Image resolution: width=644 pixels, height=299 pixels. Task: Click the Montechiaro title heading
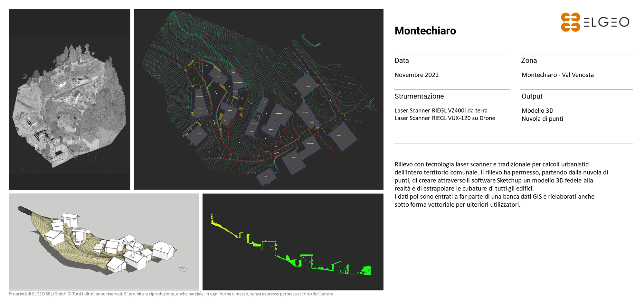(425, 31)
